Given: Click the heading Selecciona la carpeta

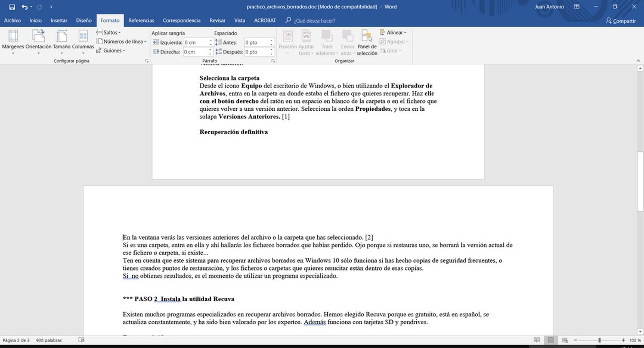Looking at the screenshot, I should [230, 78].
